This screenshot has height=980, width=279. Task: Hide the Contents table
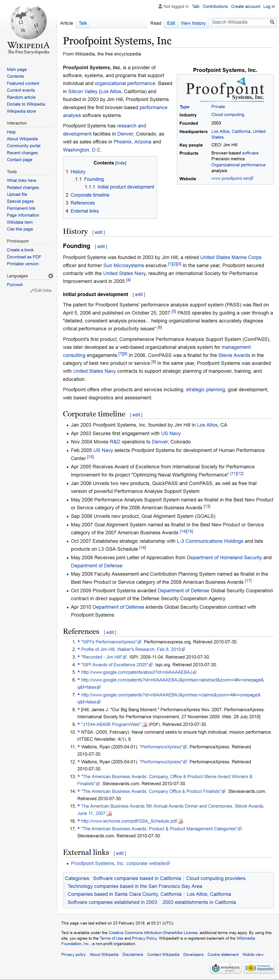pyautogui.click(x=121, y=163)
